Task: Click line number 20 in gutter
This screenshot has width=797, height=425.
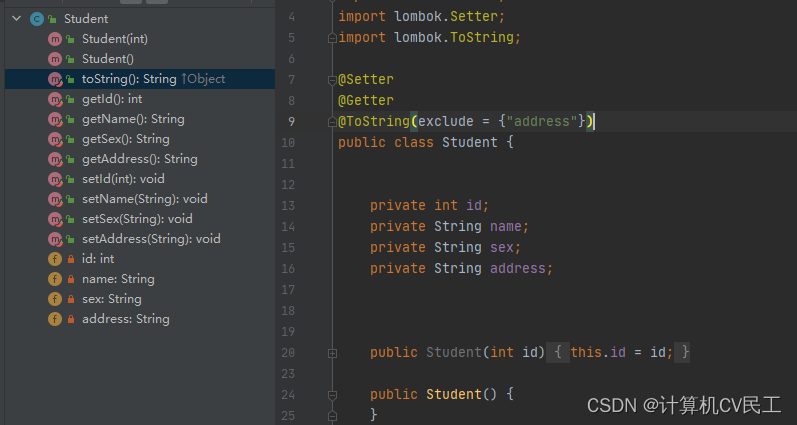Action: coord(288,353)
